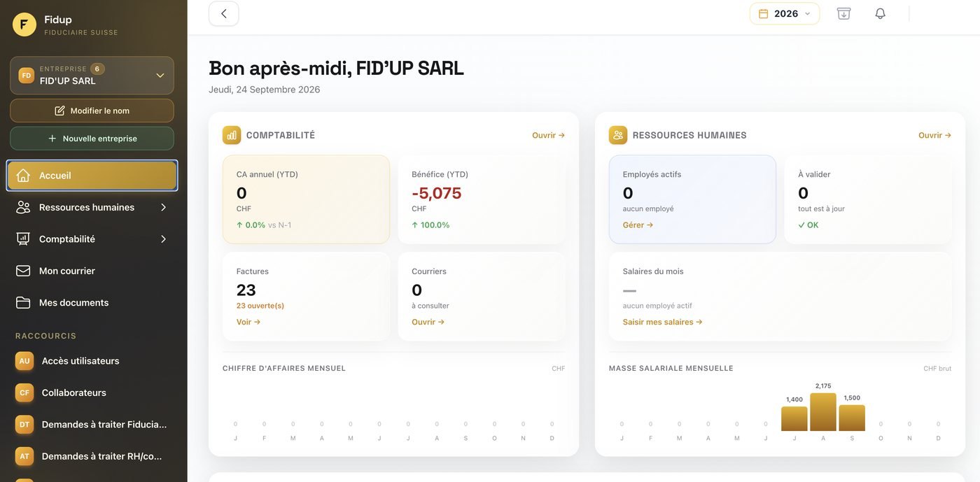Click the 2,175 August payroll bar

click(x=823, y=412)
